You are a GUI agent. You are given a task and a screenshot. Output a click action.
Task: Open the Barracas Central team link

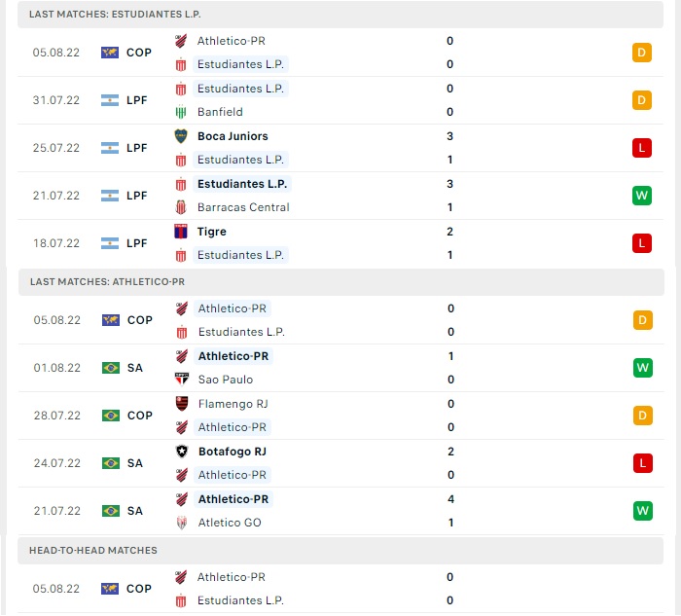(x=243, y=207)
